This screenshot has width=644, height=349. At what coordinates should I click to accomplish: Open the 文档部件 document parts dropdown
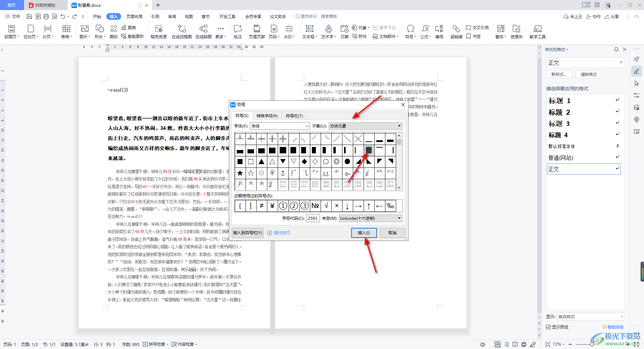click(386, 36)
